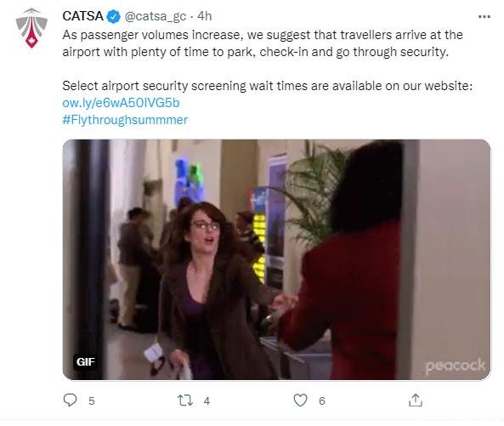This screenshot has height=426, width=504.
Task: Like the tweet with the heart icon
Action: pos(300,400)
